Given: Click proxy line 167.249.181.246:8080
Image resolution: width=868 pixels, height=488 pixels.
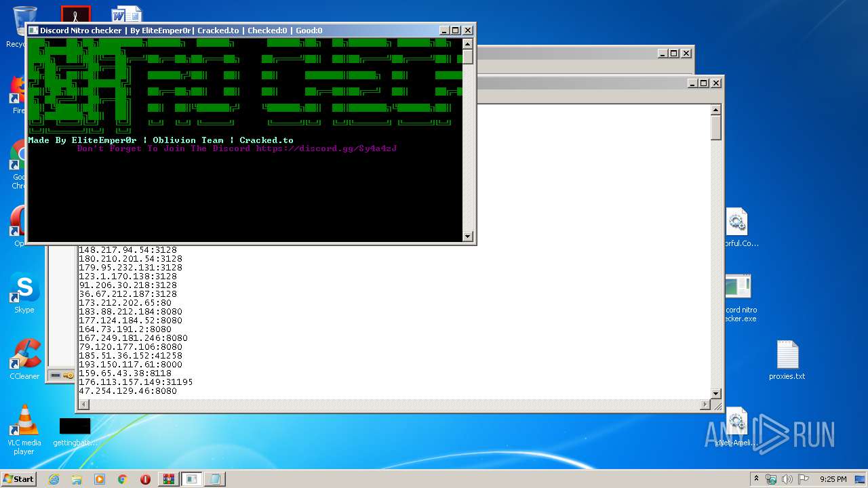Looking at the screenshot, I should 133,338.
